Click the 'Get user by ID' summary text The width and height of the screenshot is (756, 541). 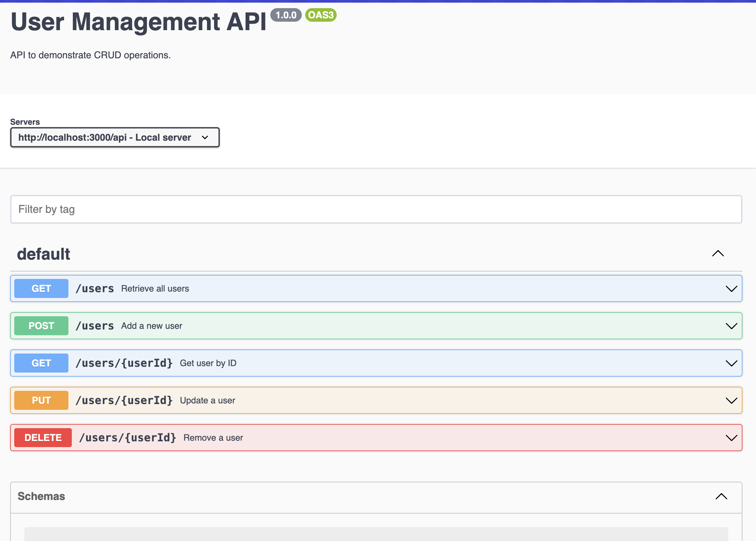208,363
